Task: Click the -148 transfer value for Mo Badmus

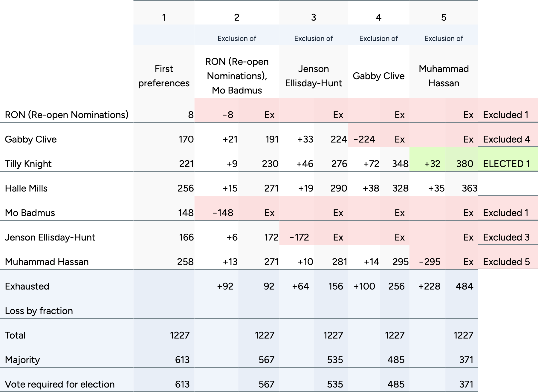Action: [223, 213]
